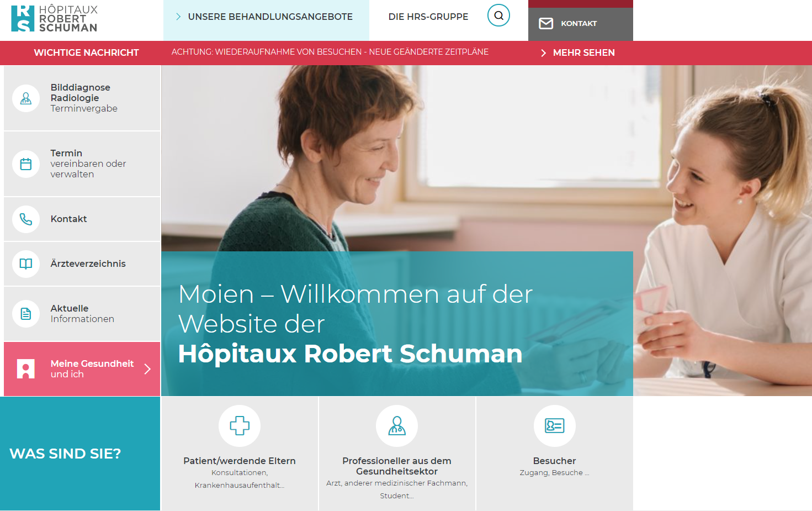Viewport: 812px width, 511px height.
Task: Click the envelope Kontakt icon
Action: pyautogui.click(x=546, y=23)
